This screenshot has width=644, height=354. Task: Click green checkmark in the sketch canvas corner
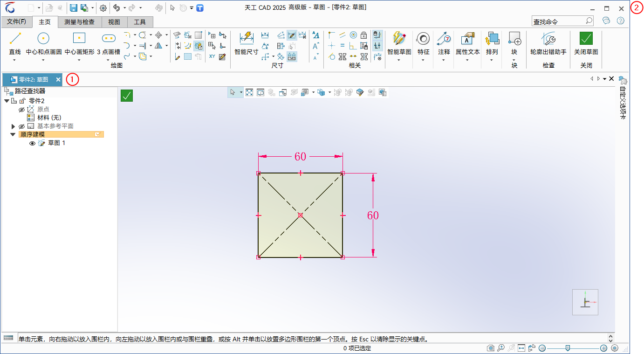127,96
